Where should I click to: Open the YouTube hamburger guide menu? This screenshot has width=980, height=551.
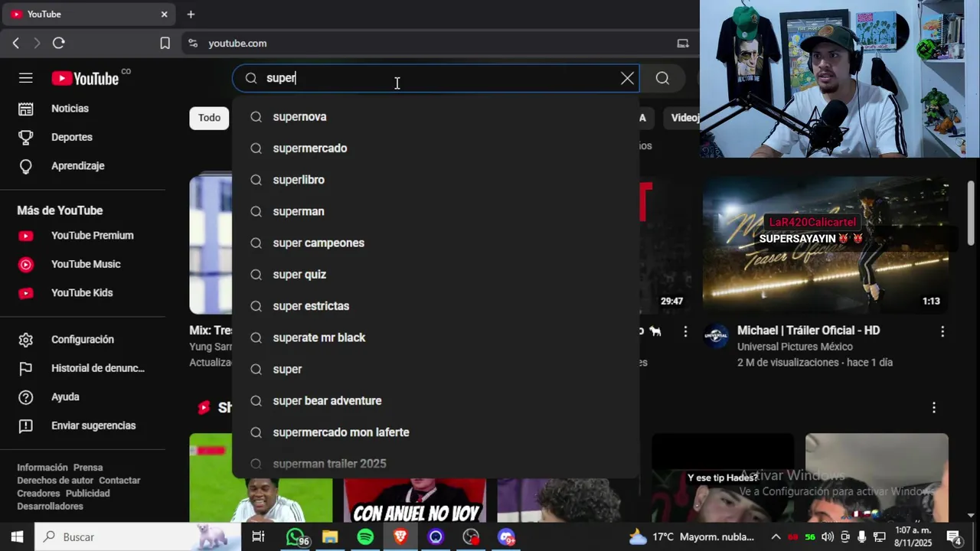point(25,78)
